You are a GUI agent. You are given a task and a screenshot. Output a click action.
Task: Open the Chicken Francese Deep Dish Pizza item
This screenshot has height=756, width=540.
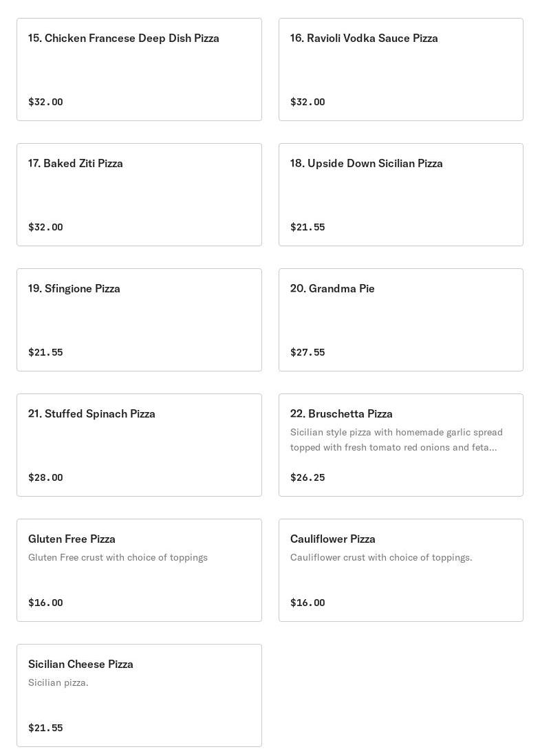[x=139, y=69]
